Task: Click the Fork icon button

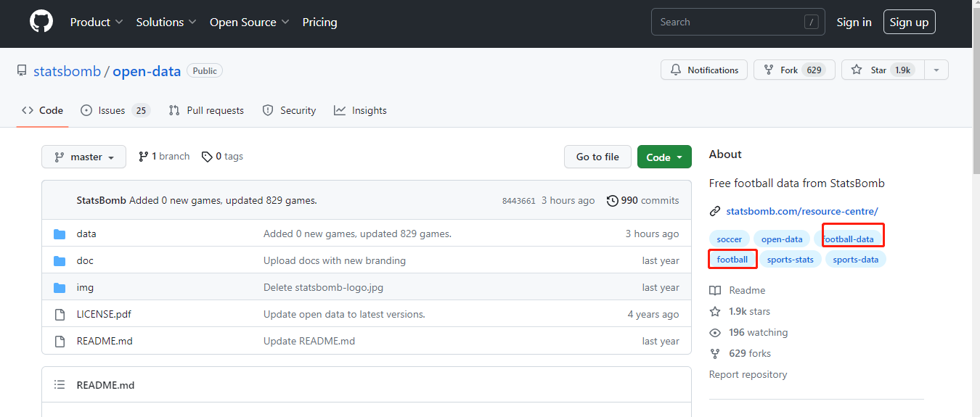Action: 794,70
